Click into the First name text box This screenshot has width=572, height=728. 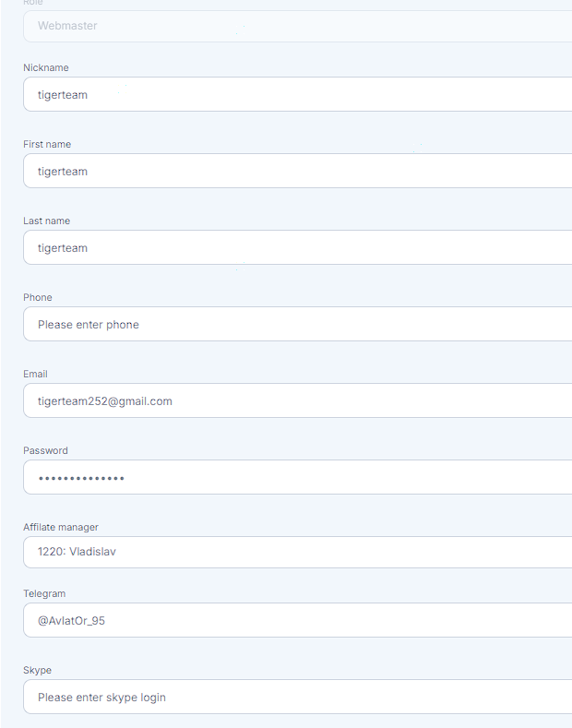click(298, 171)
